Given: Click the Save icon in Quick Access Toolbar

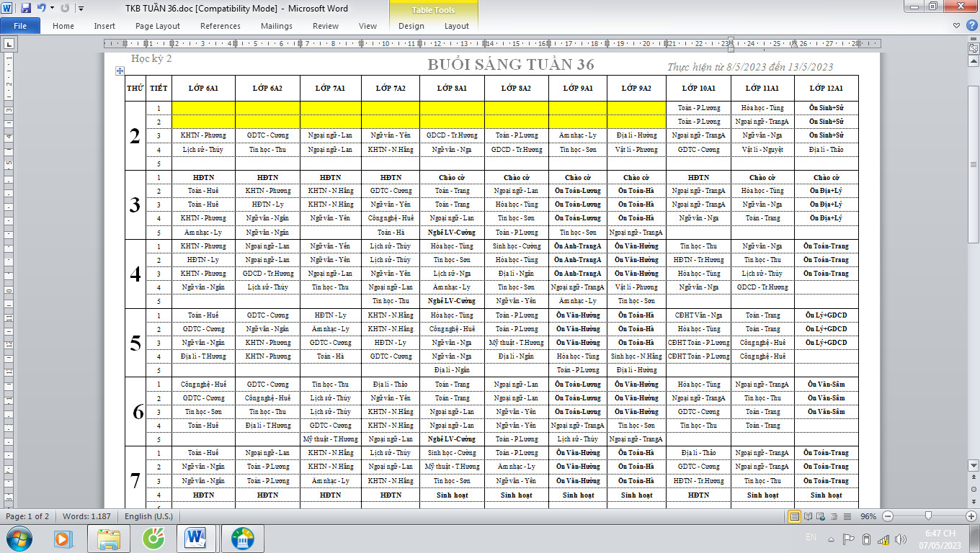Looking at the screenshot, I should pos(26,9).
